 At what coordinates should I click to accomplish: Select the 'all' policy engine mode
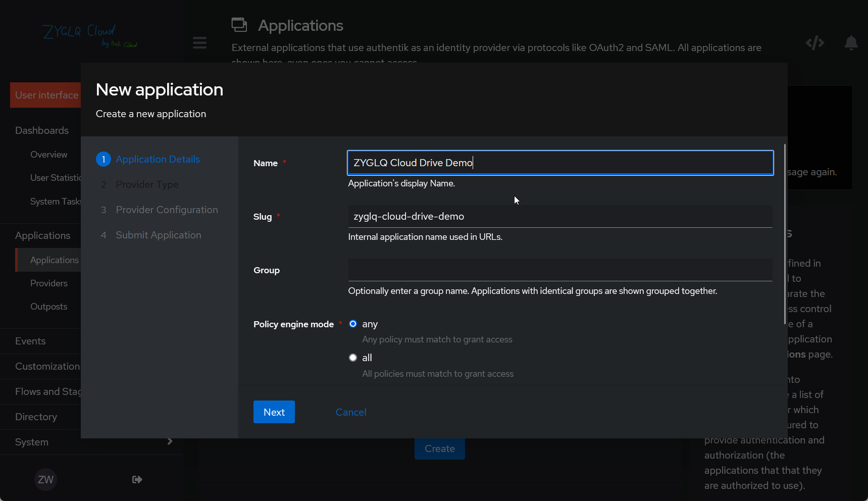pyautogui.click(x=353, y=358)
